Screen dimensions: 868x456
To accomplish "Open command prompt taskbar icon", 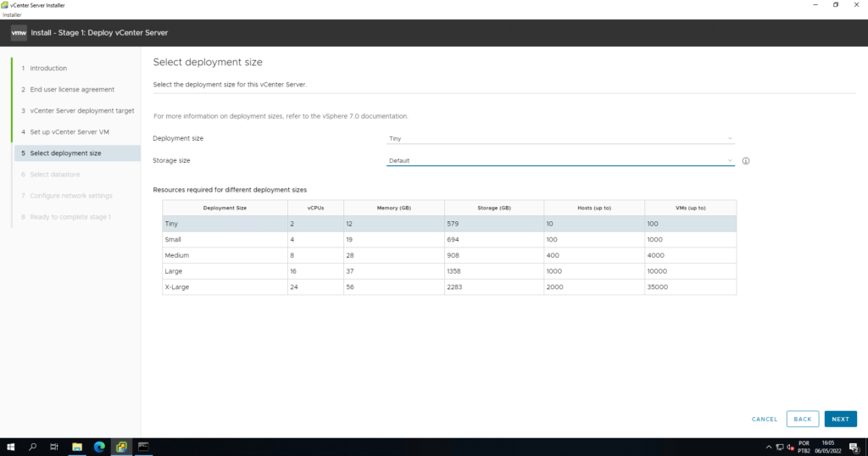I will [x=143, y=447].
